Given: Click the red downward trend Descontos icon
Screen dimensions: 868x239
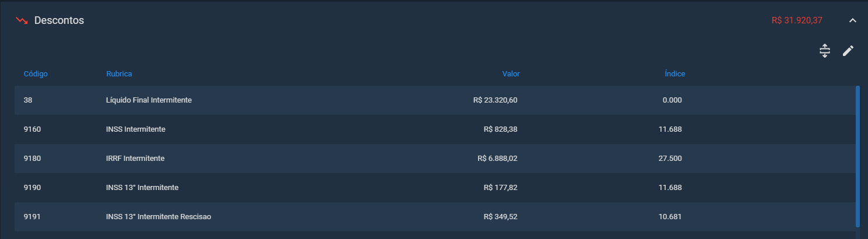Looking at the screenshot, I should (x=22, y=20).
